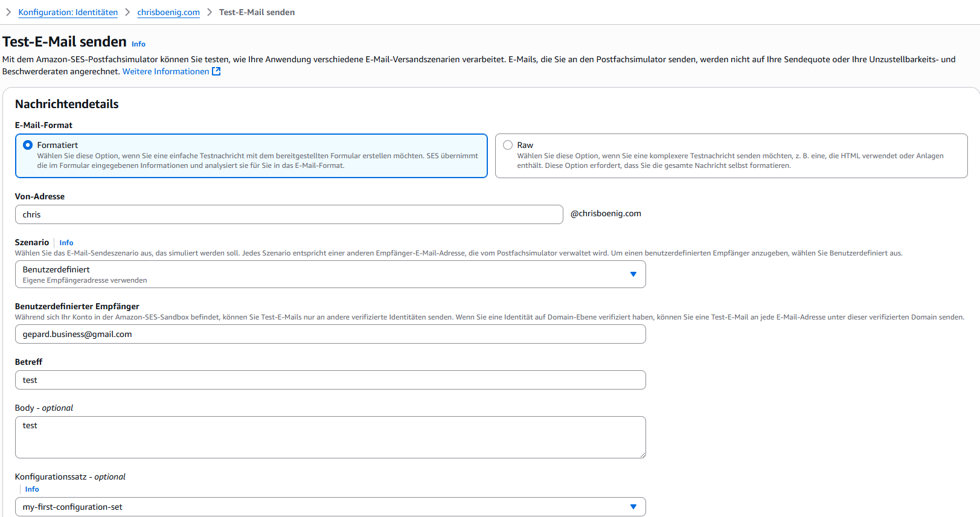Click the Von-Adresse input field
Screen dimensions: 980x517
point(289,214)
